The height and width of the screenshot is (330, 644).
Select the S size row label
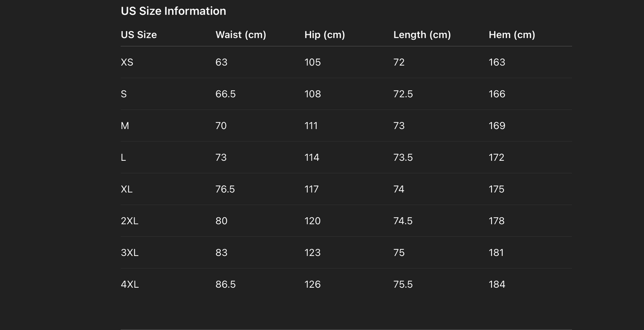pyautogui.click(x=124, y=94)
